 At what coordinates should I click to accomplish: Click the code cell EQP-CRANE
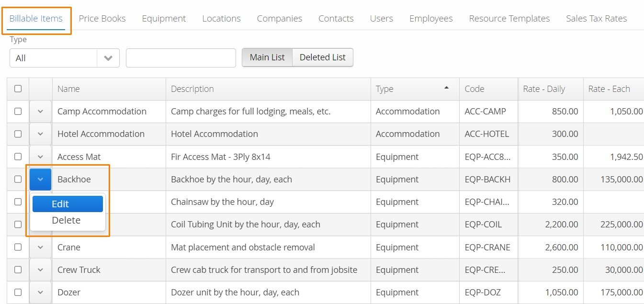488,247
